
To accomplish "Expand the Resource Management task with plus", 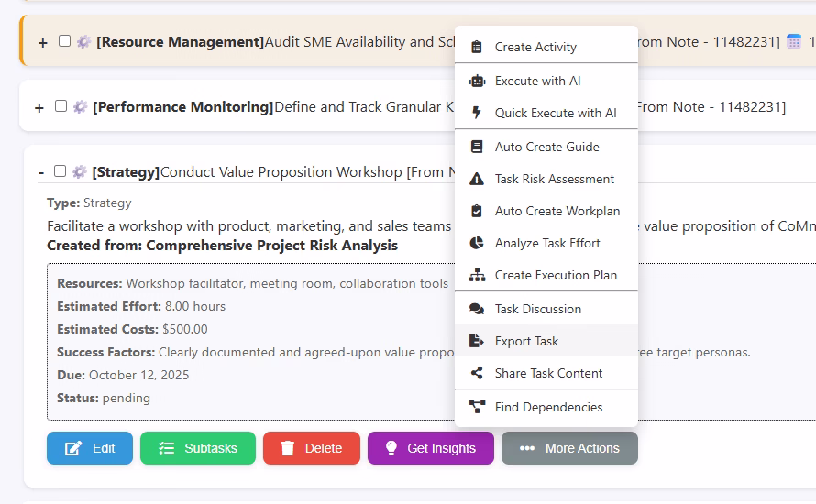I will [42, 43].
